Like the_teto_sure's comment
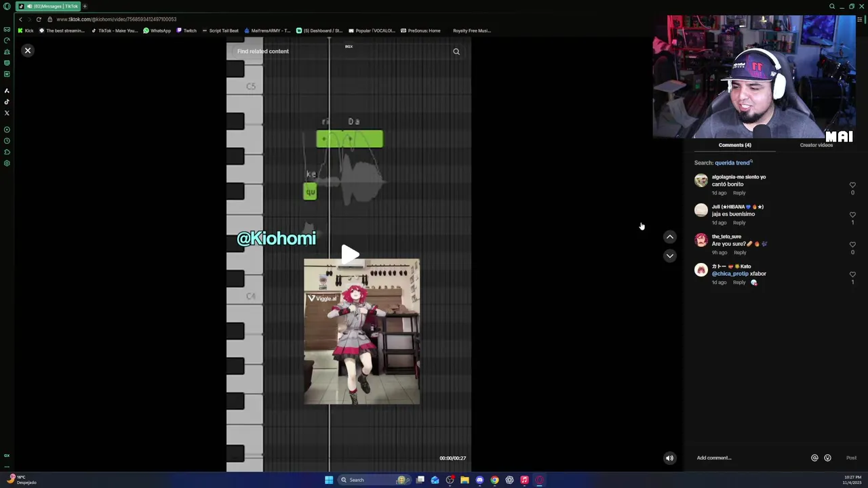 [x=852, y=245]
